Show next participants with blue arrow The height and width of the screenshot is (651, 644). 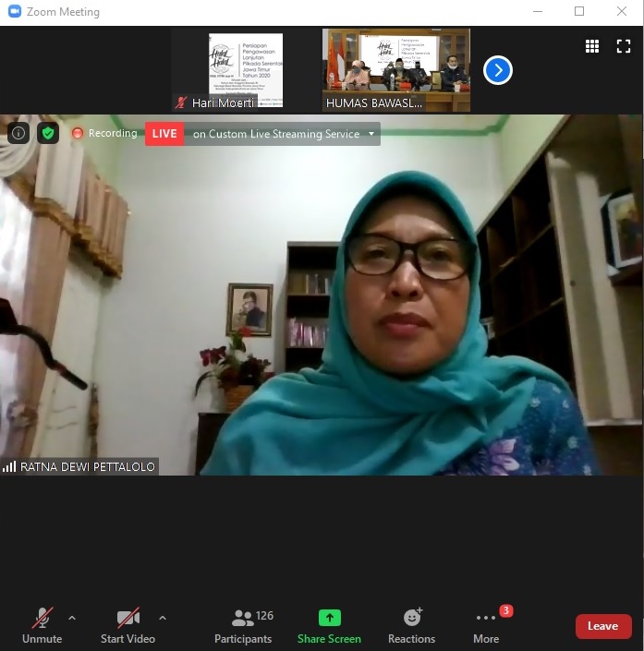497,70
